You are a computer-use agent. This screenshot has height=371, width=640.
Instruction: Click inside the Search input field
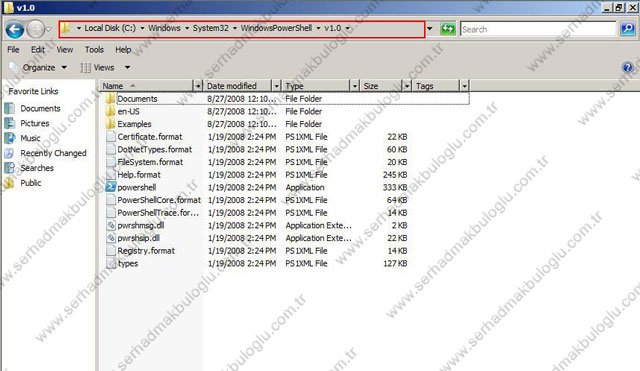click(538, 29)
